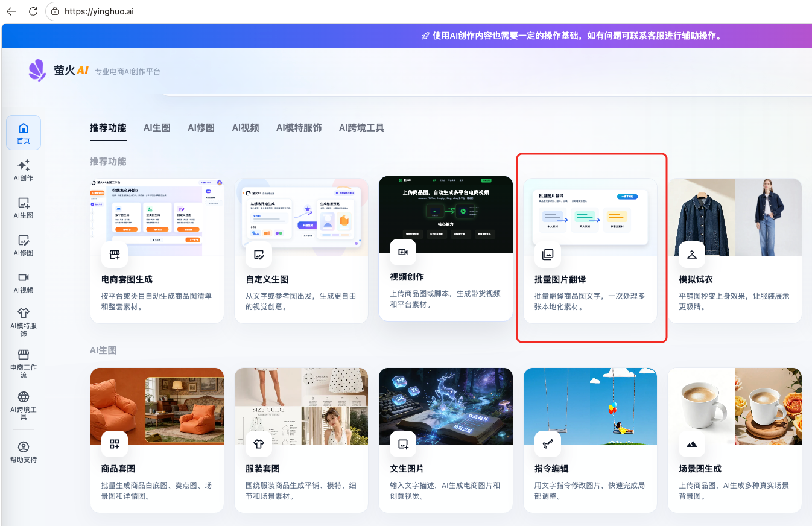Open the 批量图片翻译 title link
Image resolution: width=812 pixels, height=526 pixels.
(560, 279)
